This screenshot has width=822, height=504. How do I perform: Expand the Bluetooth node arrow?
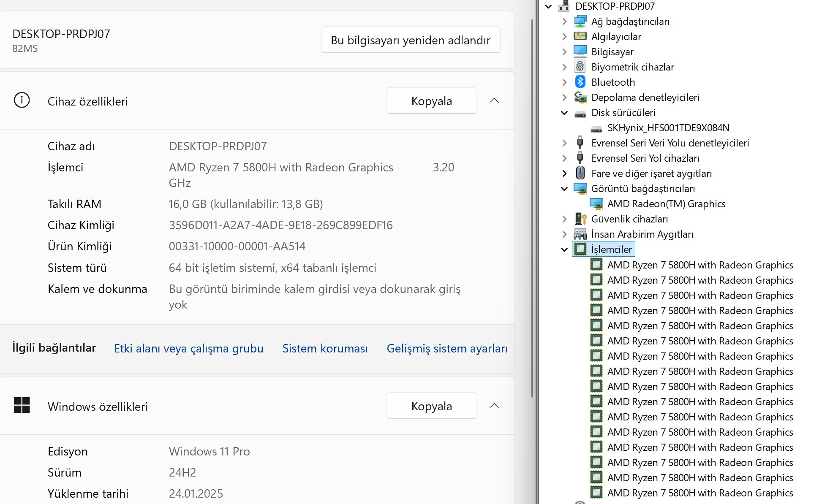click(564, 82)
